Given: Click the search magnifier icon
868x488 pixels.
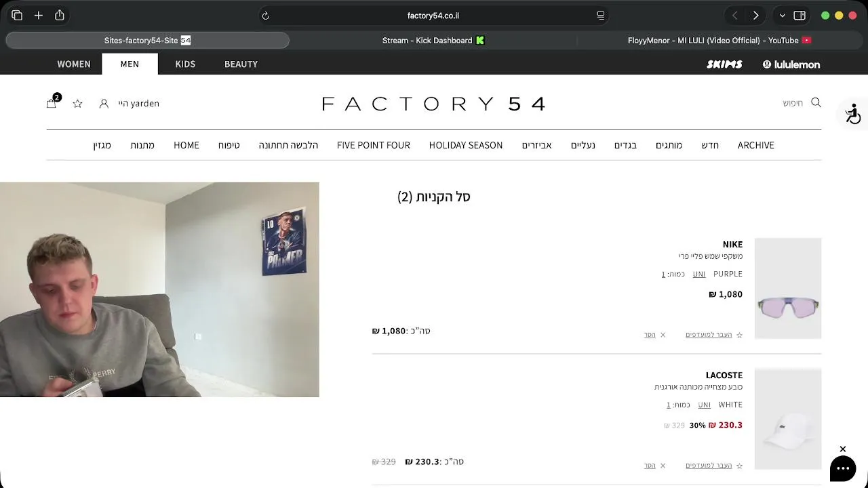Looking at the screenshot, I should coord(816,102).
